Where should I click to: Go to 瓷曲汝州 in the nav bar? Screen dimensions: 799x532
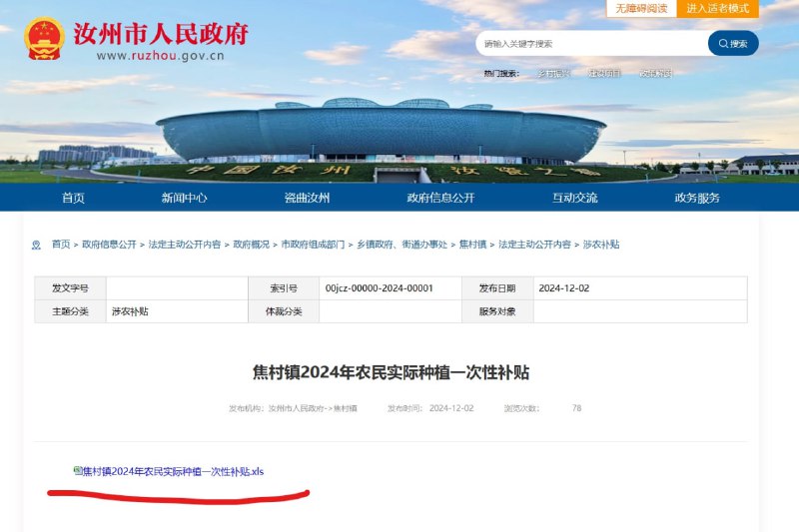click(x=307, y=198)
